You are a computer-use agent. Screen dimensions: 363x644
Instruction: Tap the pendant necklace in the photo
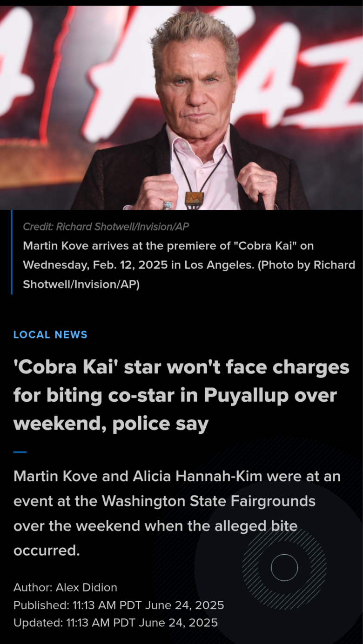tap(195, 198)
